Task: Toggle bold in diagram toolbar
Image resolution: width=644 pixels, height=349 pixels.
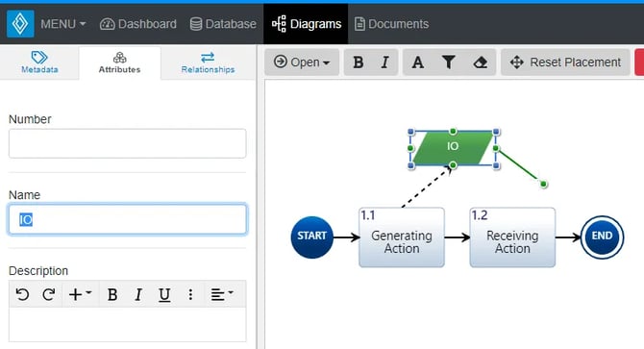Action: point(359,62)
